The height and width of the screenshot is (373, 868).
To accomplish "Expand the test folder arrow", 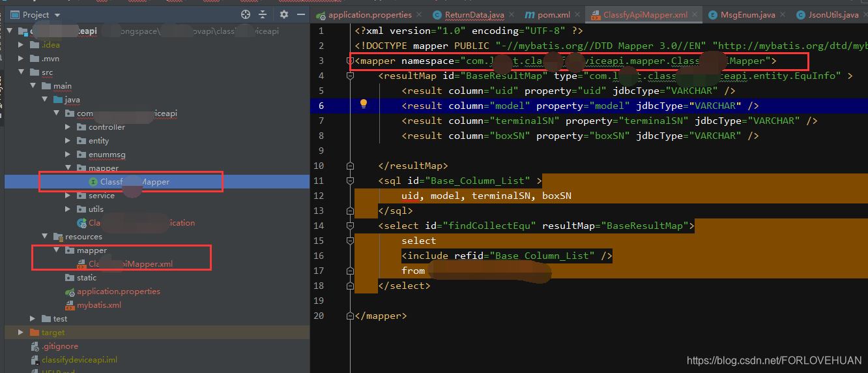I will pyautogui.click(x=33, y=319).
